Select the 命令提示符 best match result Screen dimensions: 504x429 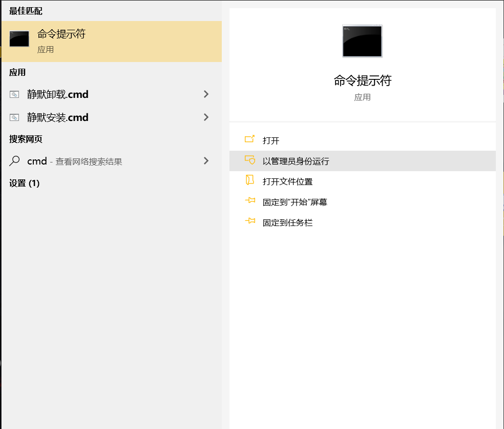tap(112, 42)
